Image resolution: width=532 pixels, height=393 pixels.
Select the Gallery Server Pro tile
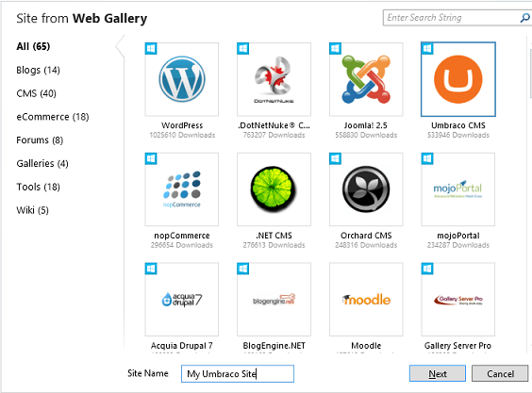coord(458,300)
